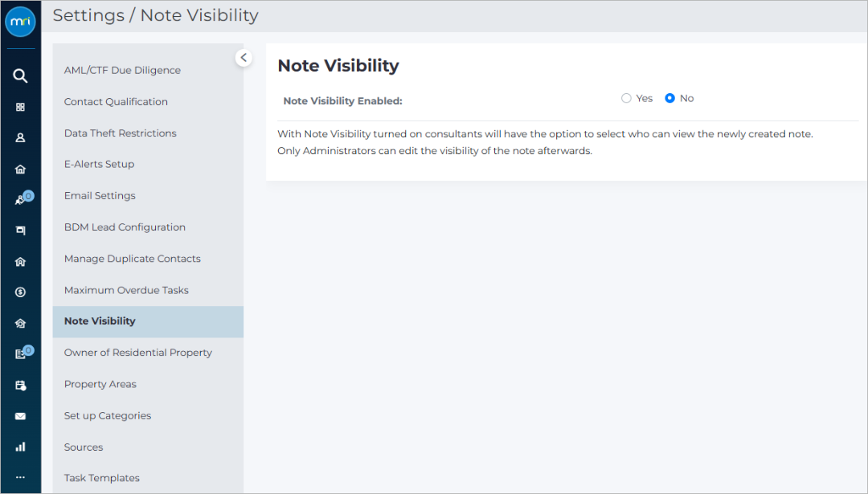Open AML/CTF Due Diligence settings
Viewport: 868px width, 494px height.
click(x=122, y=70)
